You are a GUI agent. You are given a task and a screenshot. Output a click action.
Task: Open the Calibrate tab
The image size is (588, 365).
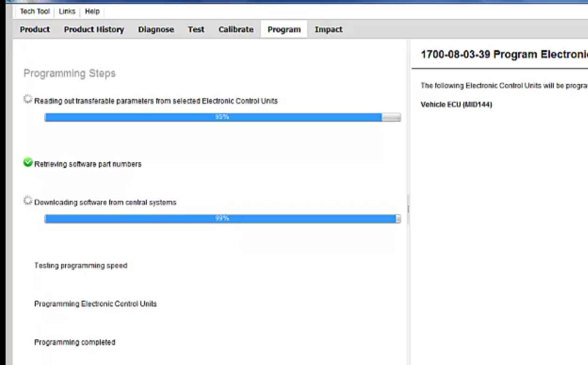pos(236,29)
